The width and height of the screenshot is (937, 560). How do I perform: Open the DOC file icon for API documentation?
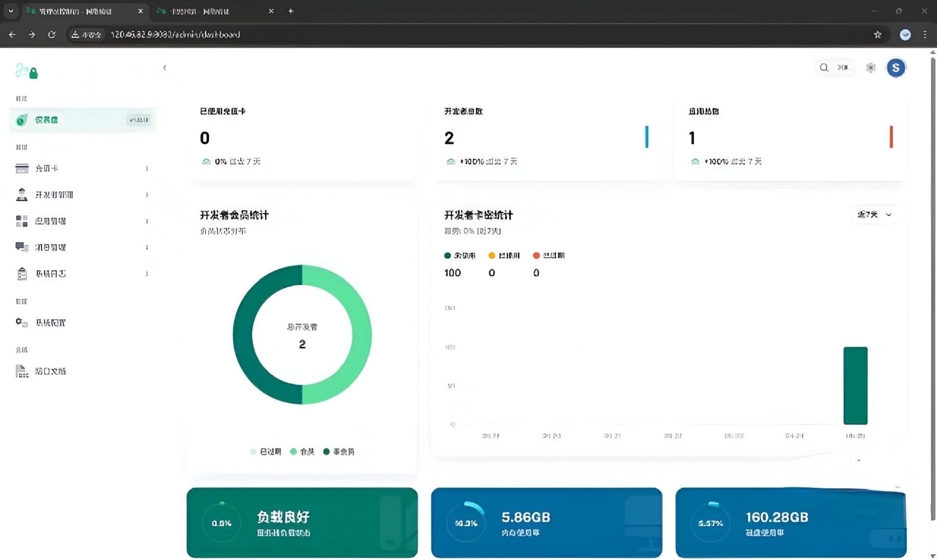(x=22, y=371)
